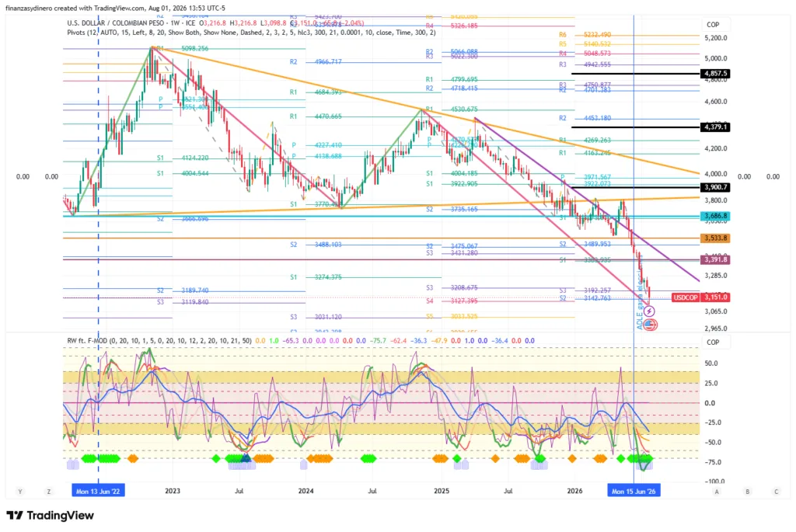Click the U.S. DOLLAR / COLOMBIAN PESO title
This screenshot has width=796, height=532.
[117, 23]
